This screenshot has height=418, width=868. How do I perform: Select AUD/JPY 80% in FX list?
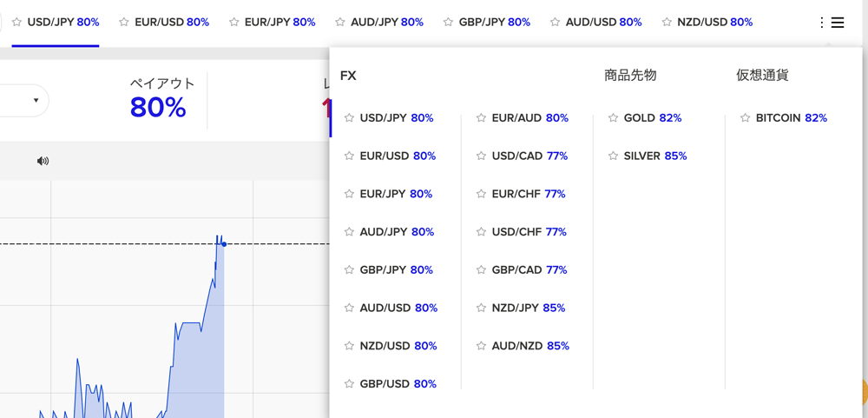click(397, 232)
